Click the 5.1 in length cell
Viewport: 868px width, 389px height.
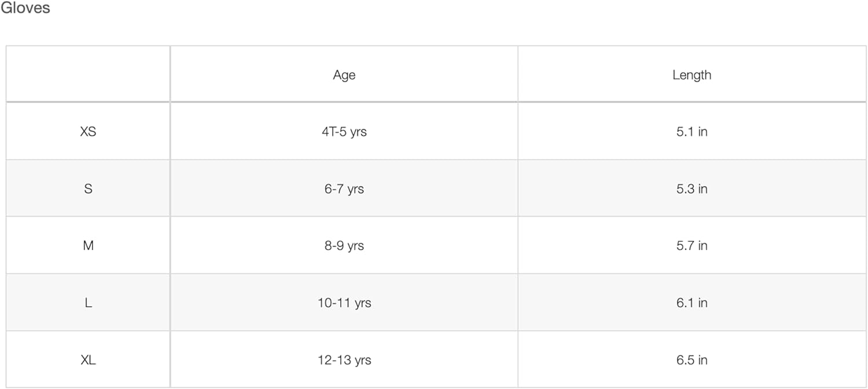click(x=692, y=131)
